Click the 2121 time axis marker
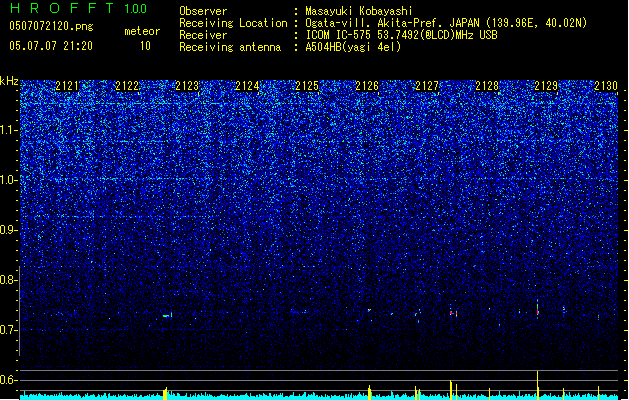This screenshot has height=400, width=629. [67, 86]
